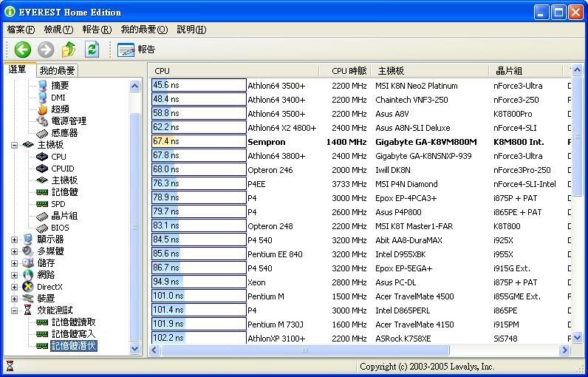The height and width of the screenshot is (377, 588).
Task: Click the horizontal scrollbar left arrow
Action: click(154, 350)
